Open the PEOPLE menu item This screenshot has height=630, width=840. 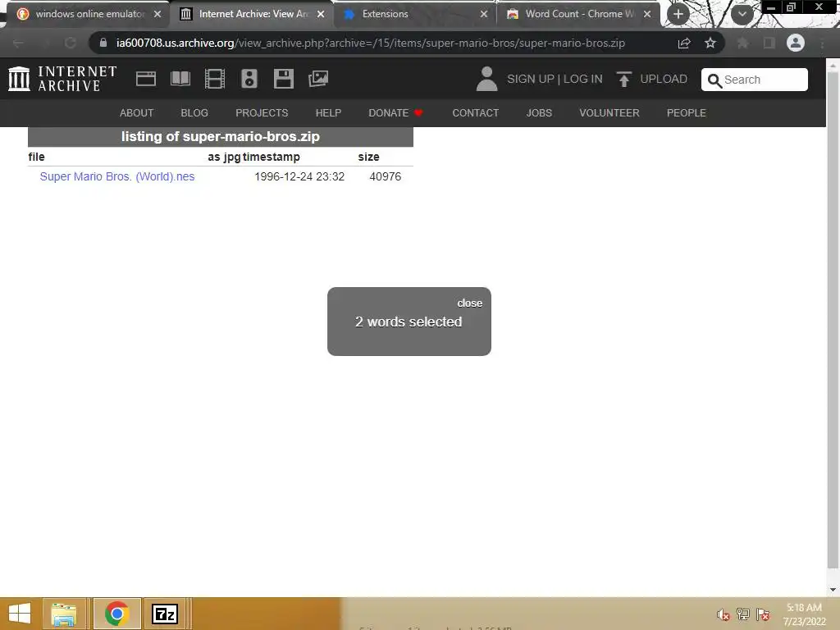point(687,113)
